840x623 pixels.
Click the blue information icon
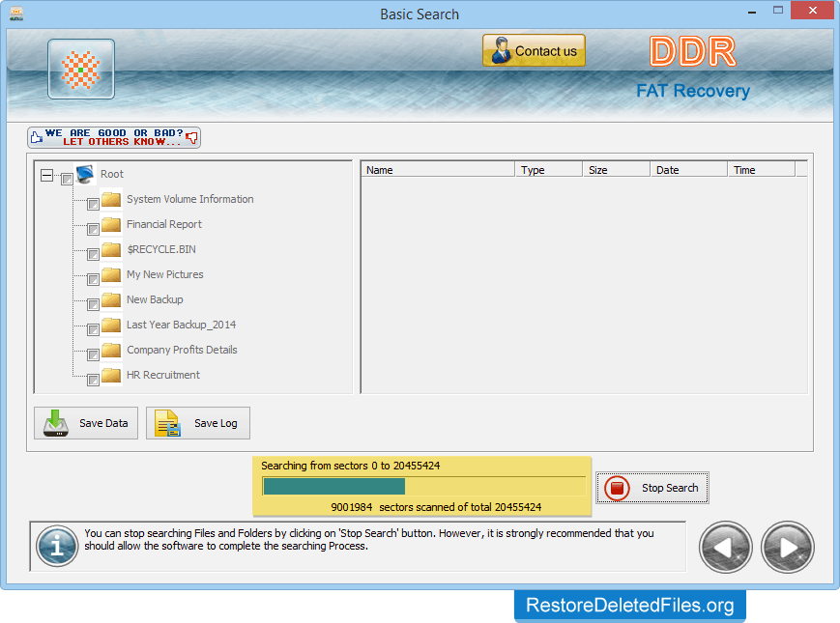pos(57,547)
